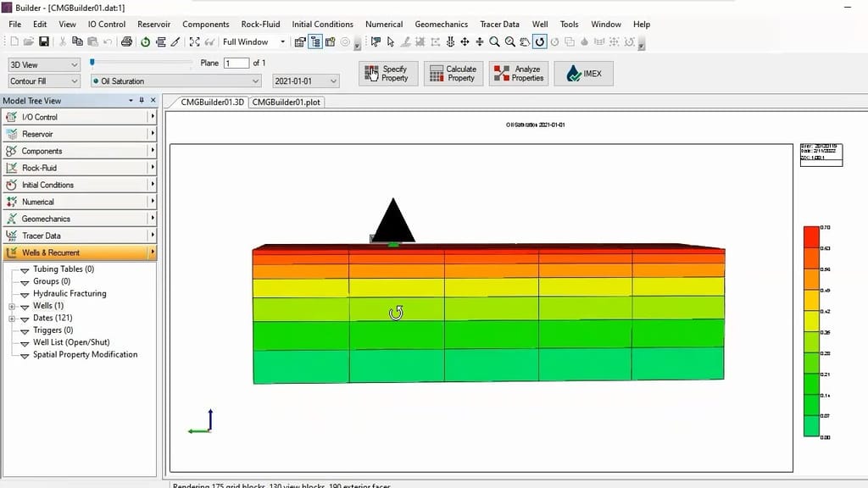The image size is (868, 488).
Task: Save the dataset with the floppy disk icon
Action: click(x=44, y=42)
